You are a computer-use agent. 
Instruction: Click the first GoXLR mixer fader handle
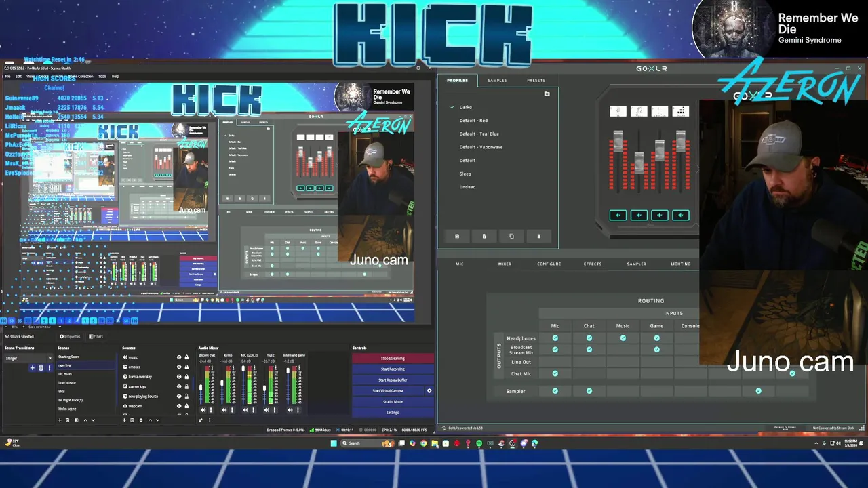click(618, 141)
